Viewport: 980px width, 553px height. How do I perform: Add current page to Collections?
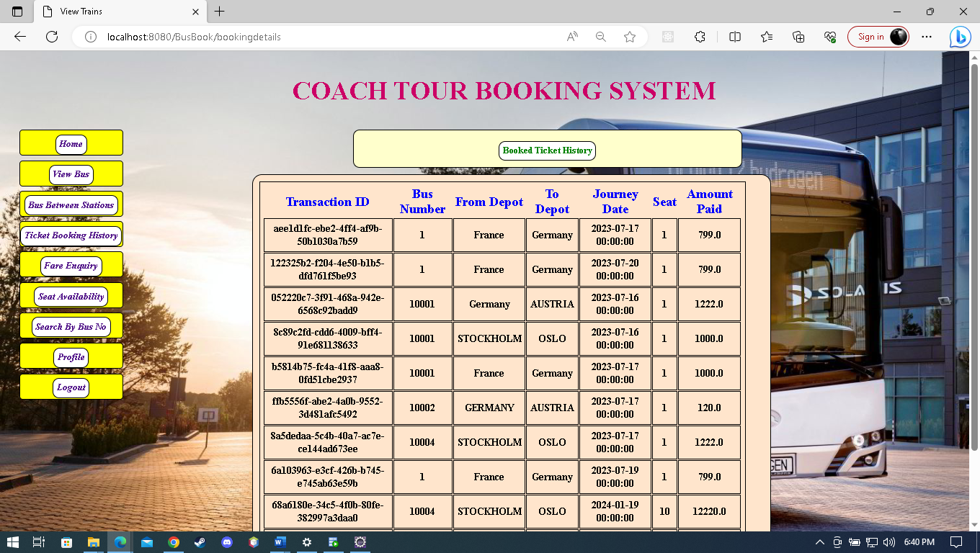click(x=798, y=37)
